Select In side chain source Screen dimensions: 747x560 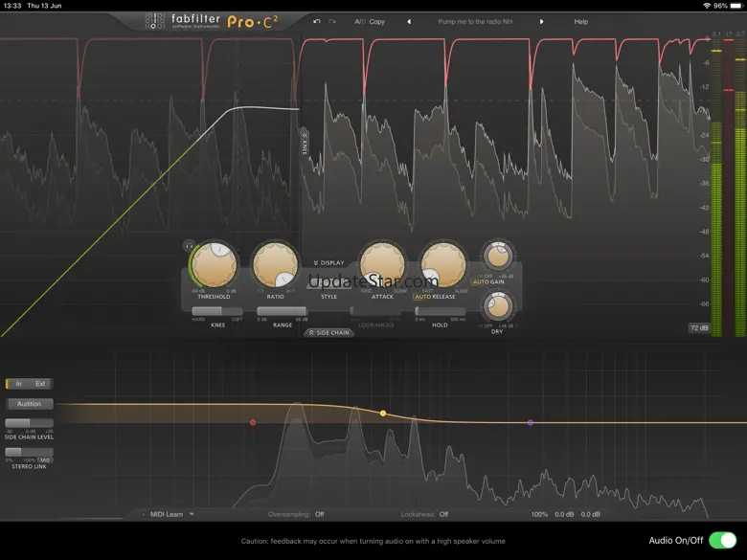point(18,384)
